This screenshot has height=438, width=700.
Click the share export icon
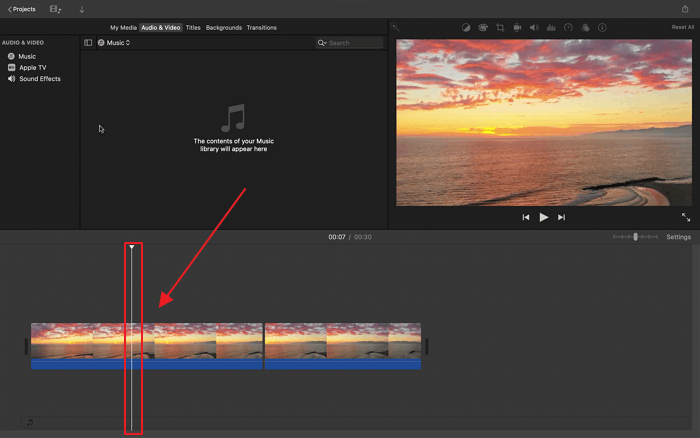[x=685, y=9]
